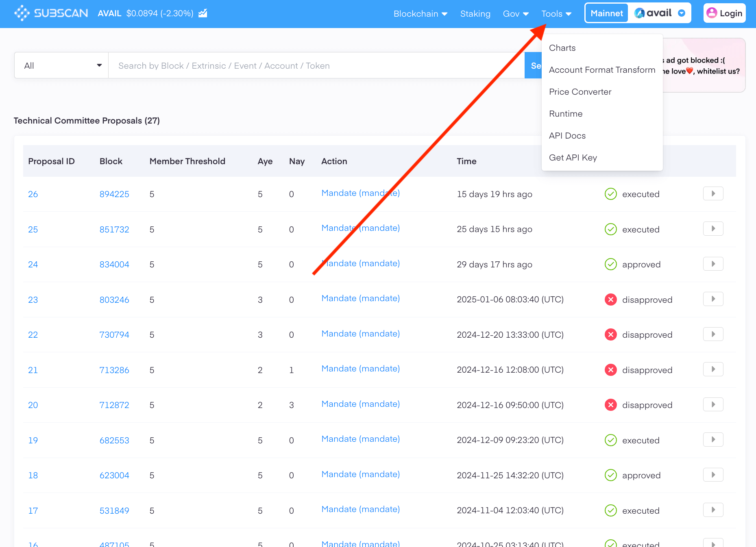Open the AVAIL price chart icon

203,13
